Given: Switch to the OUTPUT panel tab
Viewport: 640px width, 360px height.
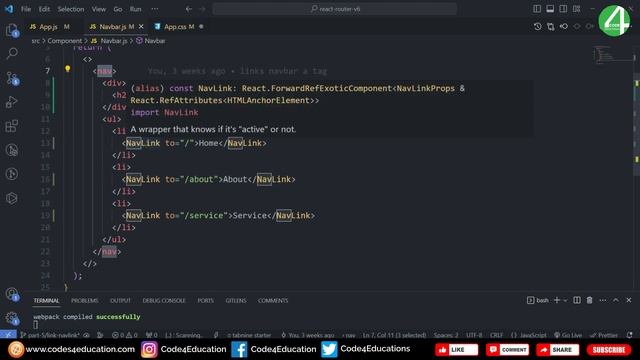Looking at the screenshot, I should point(120,300).
